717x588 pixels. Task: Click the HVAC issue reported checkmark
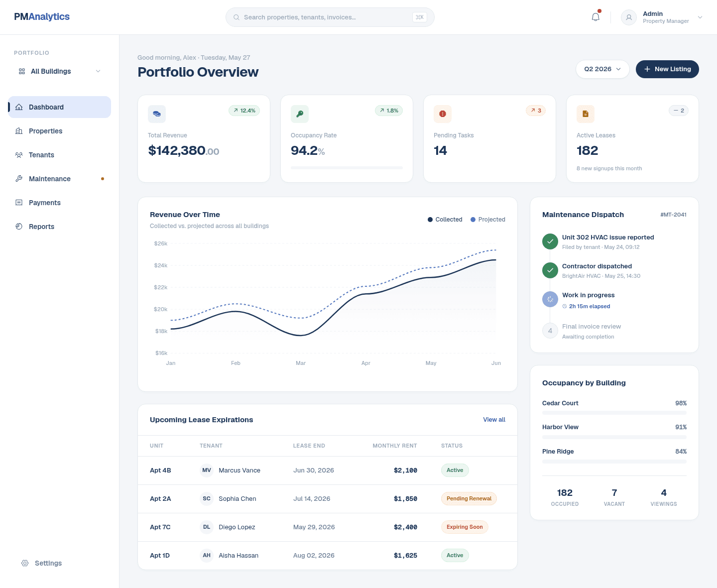click(x=550, y=241)
